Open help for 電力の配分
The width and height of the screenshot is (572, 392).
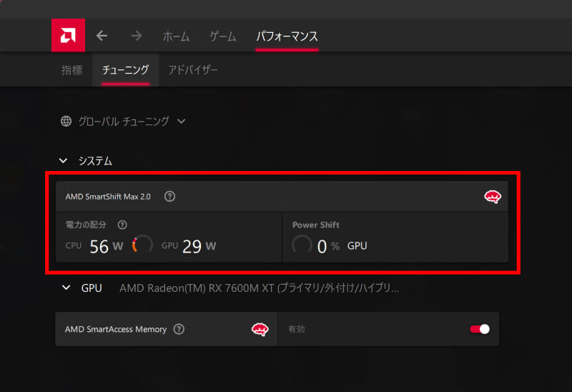122,225
